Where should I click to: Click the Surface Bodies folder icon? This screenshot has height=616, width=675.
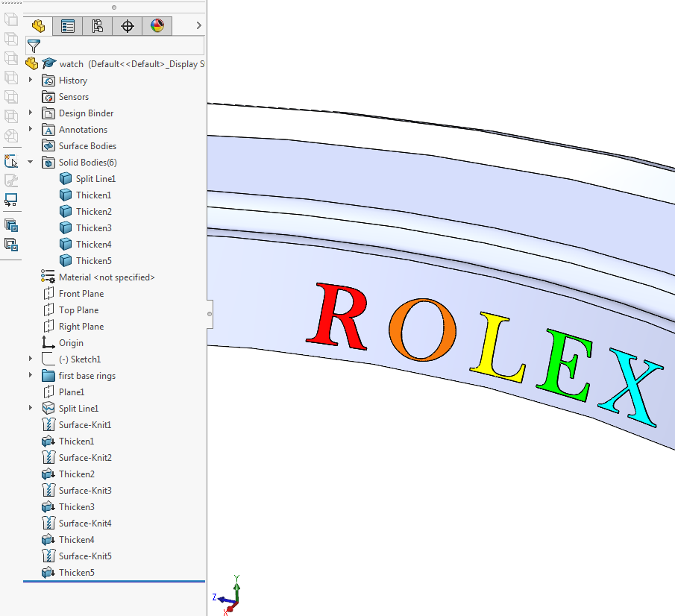point(48,146)
